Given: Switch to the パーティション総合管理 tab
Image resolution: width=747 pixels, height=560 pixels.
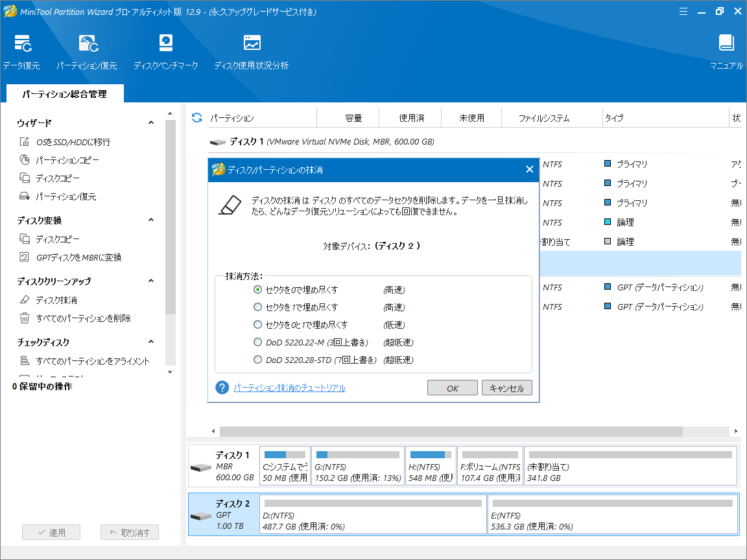Looking at the screenshot, I should pos(65,94).
